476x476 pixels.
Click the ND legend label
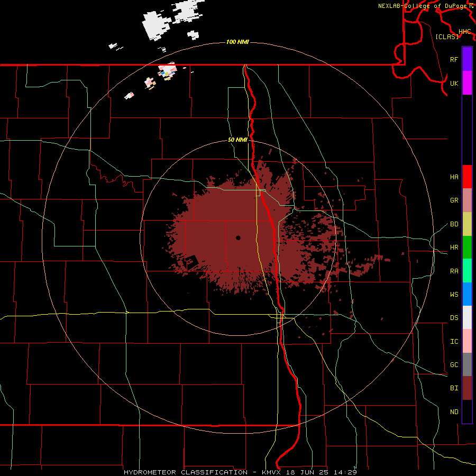(x=454, y=411)
